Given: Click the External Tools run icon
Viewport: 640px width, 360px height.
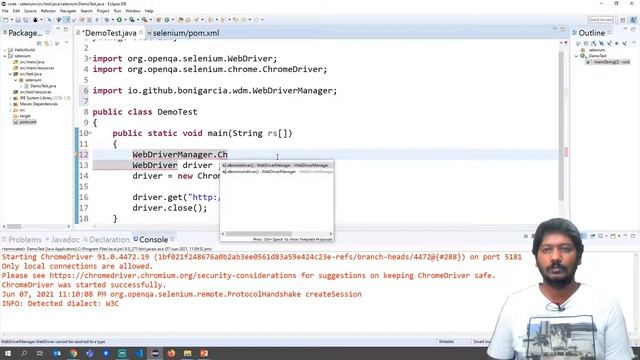Looking at the screenshot, I should pyautogui.click(x=144, y=20).
